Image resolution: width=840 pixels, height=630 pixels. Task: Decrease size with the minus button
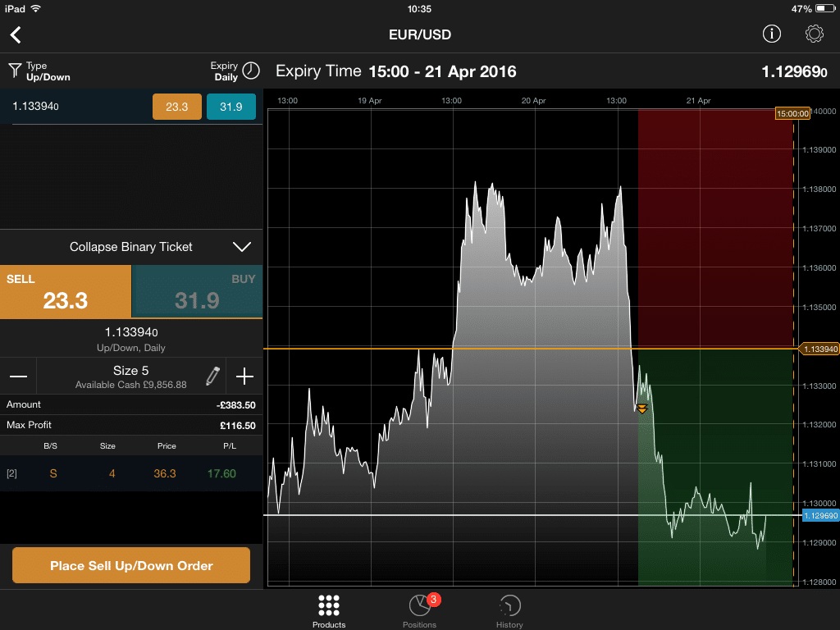click(x=18, y=377)
